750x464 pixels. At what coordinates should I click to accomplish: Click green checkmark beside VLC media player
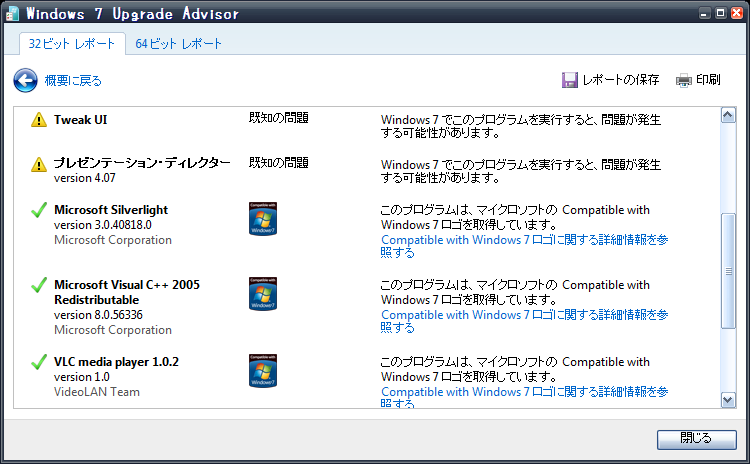click(39, 362)
